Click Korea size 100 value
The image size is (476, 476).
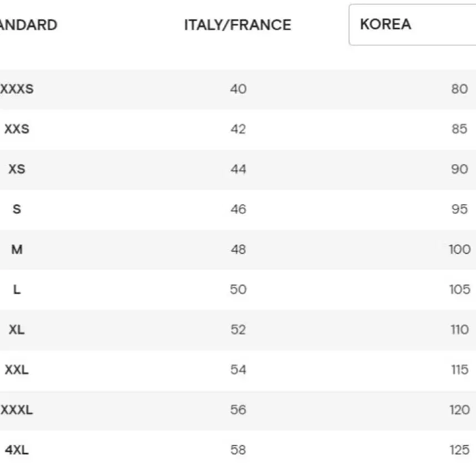[x=459, y=250]
